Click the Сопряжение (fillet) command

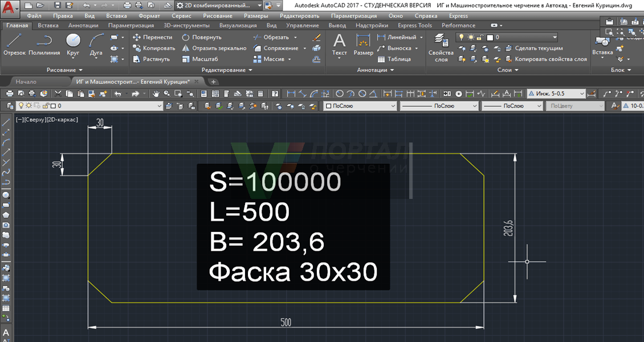pyautogui.click(x=276, y=48)
